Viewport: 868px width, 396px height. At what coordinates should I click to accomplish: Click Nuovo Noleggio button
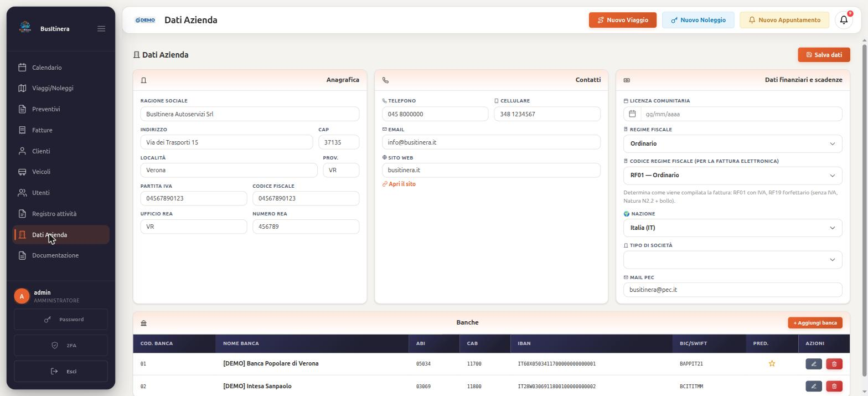[698, 20]
